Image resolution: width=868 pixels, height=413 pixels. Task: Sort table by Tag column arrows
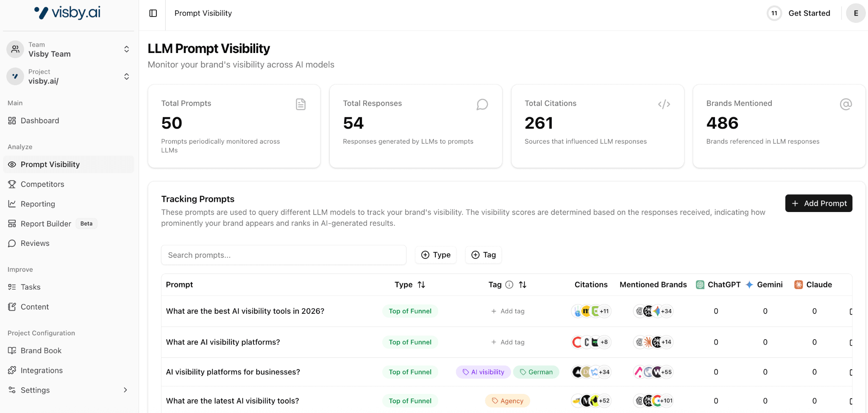(523, 285)
